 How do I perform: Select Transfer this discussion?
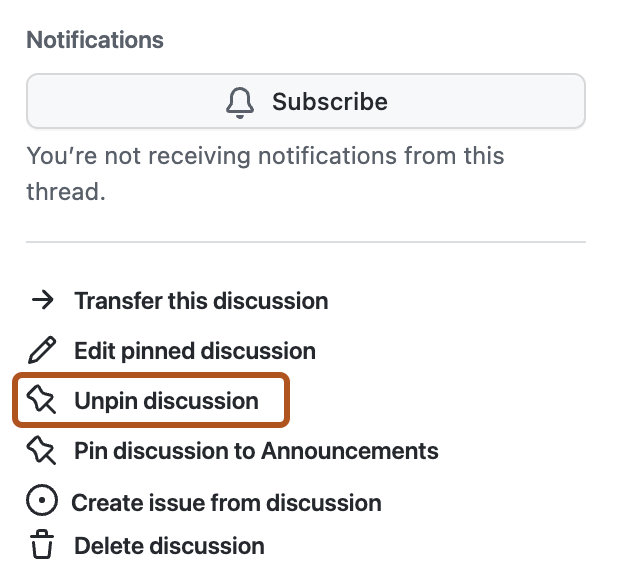[201, 300]
